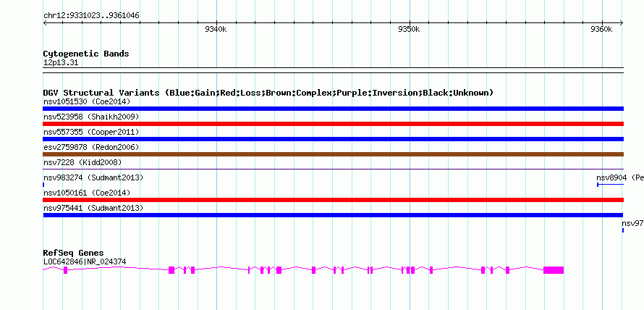This screenshot has width=644, height=310.
Task: Click the nsv7228 (Kidd2008) label
Action: tap(82, 162)
